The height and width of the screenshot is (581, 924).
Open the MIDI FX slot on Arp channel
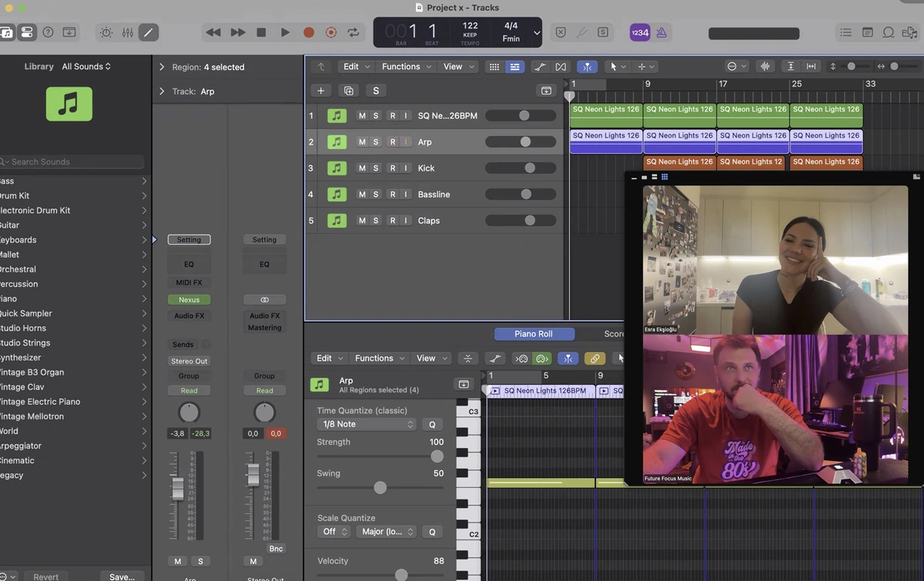click(189, 282)
